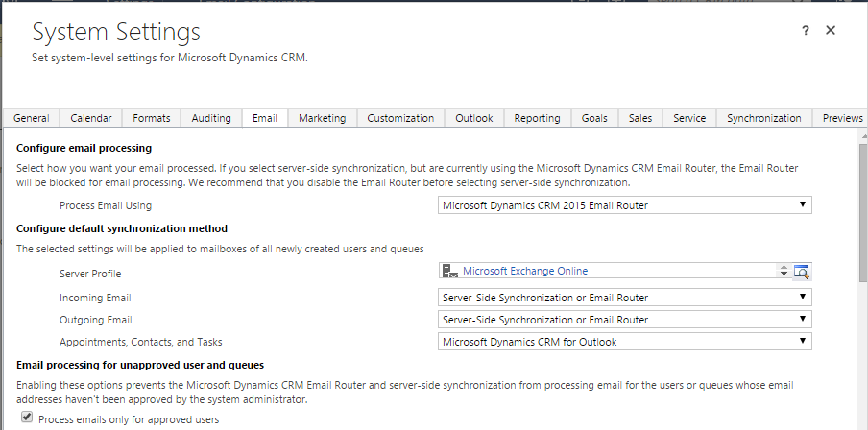Image resolution: width=868 pixels, height=430 pixels.
Task: Open the Microsoft Exchange Online profile link
Action: click(x=525, y=271)
